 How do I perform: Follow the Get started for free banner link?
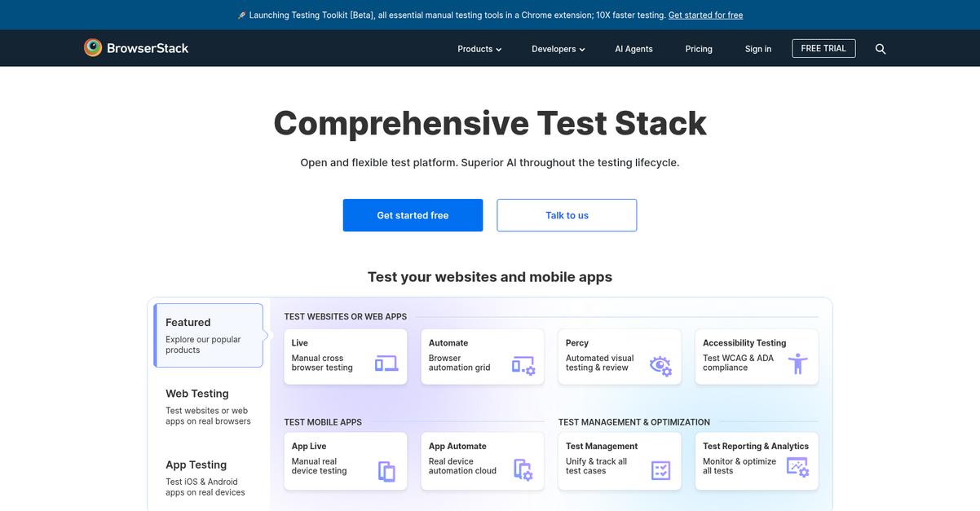click(x=705, y=15)
